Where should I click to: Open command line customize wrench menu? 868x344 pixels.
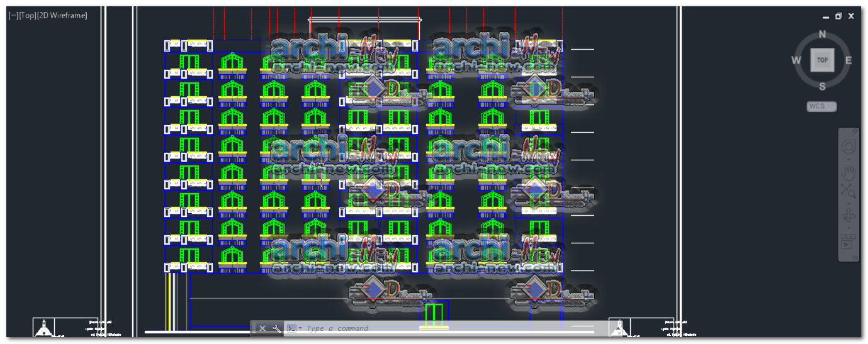coord(276,328)
